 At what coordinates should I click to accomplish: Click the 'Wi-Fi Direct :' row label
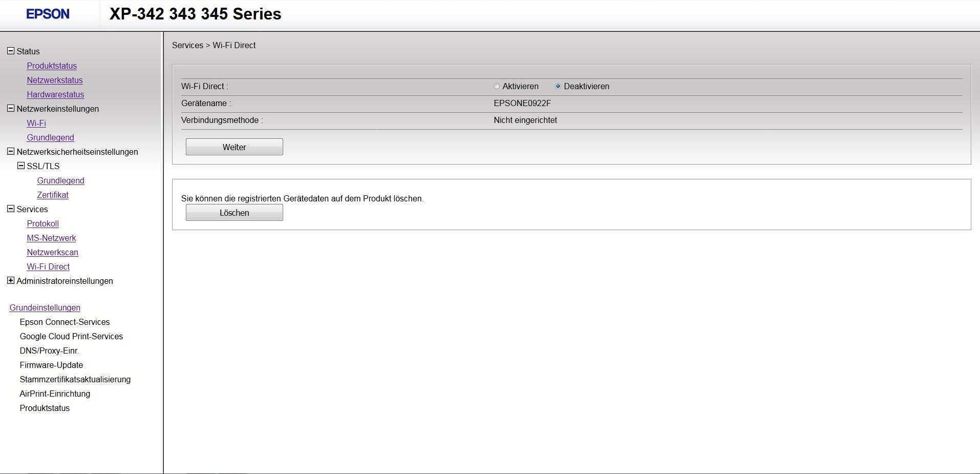pos(205,87)
